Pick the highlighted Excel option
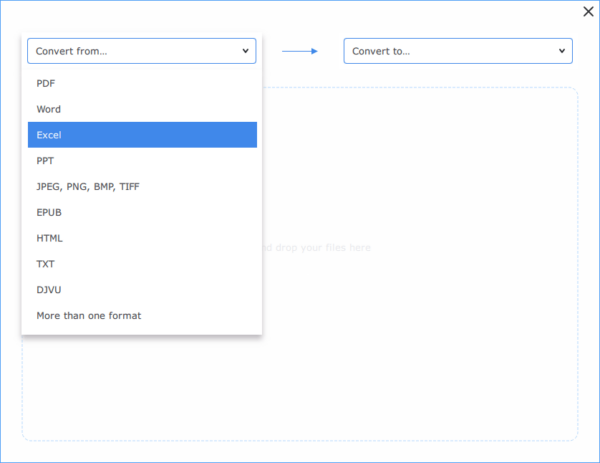This screenshot has height=463, width=600. point(142,135)
